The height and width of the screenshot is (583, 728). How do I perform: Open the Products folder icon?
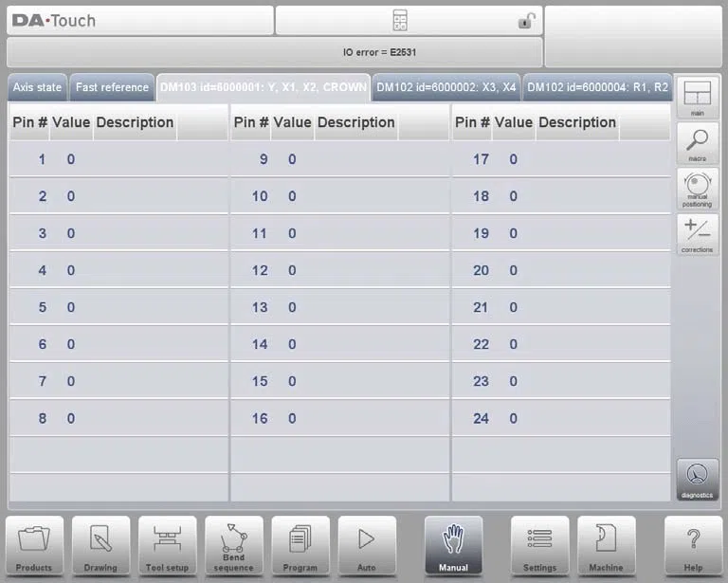(x=34, y=546)
